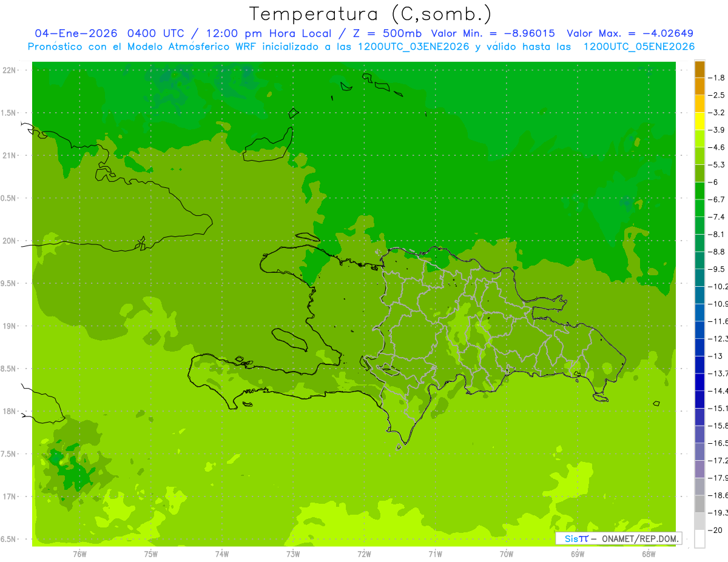
Task: Pick the legend swatch between -3.9 and -4.6
Action: pyautogui.click(x=699, y=139)
